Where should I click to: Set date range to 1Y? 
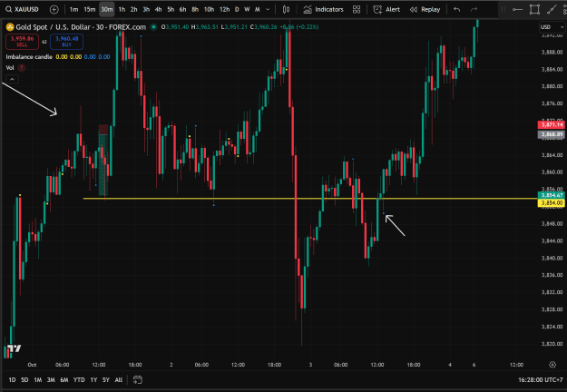(93, 379)
